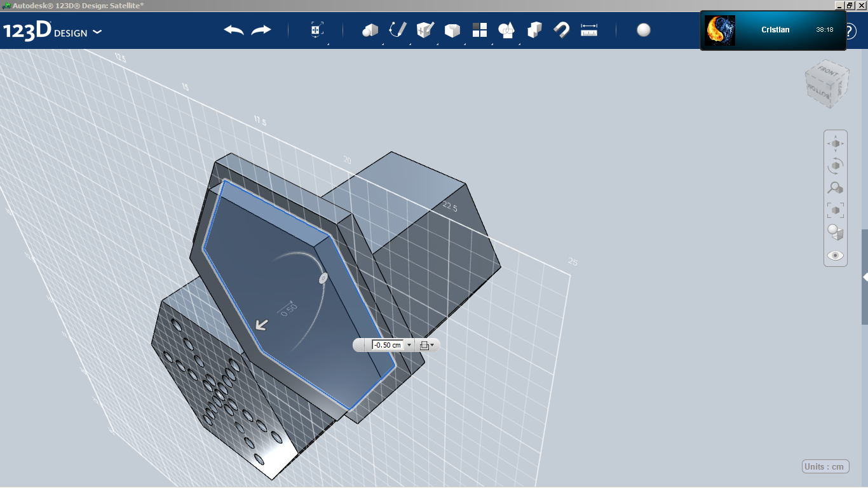Open the materials and outlines display options

tap(836, 232)
